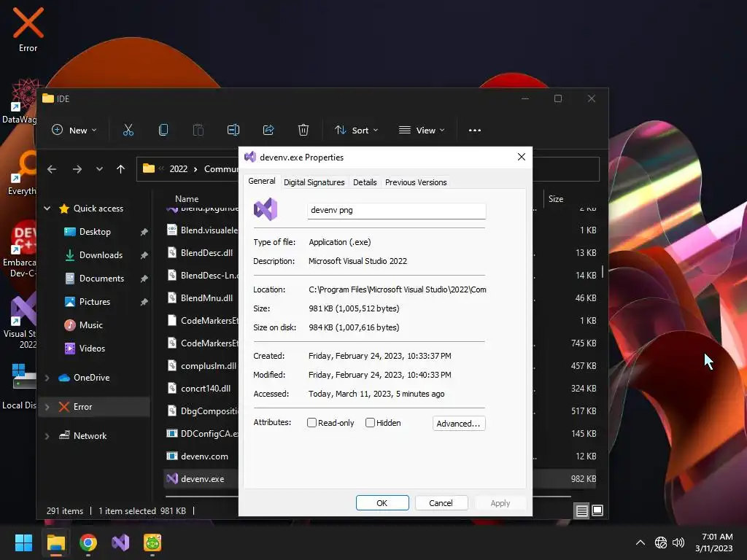Click the Size column header

(x=555, y=199)
